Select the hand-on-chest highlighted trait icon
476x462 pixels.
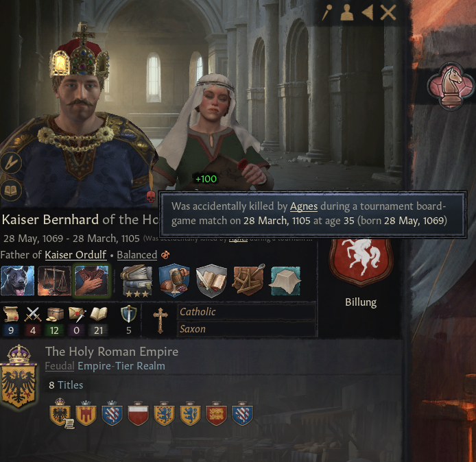click(x=91, y=280)
